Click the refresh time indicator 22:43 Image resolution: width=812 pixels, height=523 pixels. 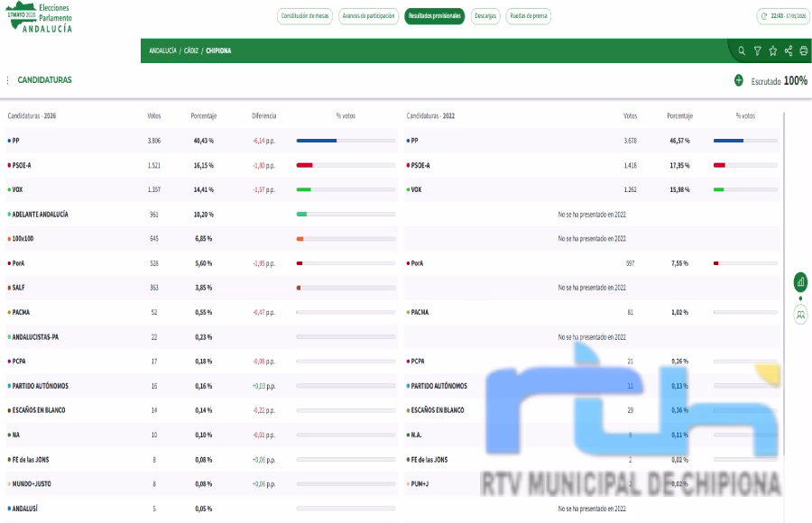783,16
